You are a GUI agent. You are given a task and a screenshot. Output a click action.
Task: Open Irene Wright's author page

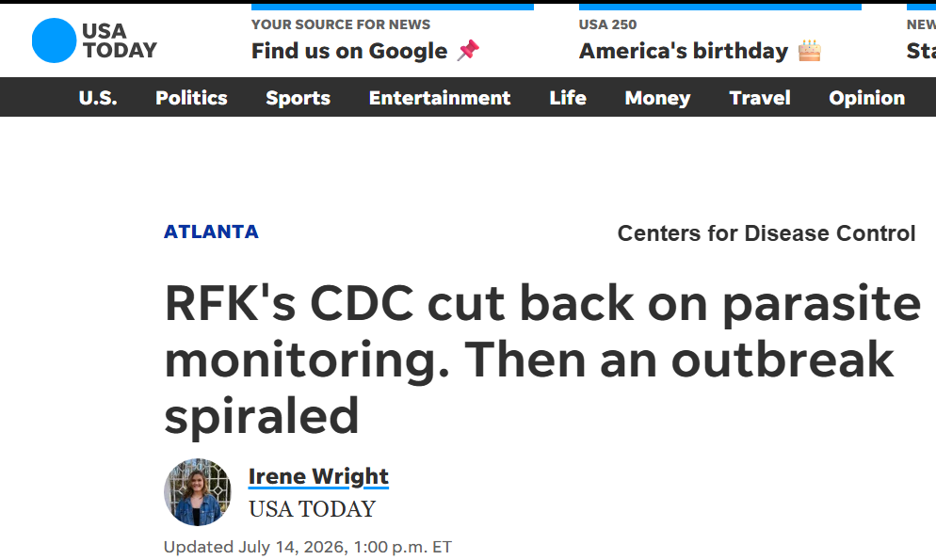318,476
